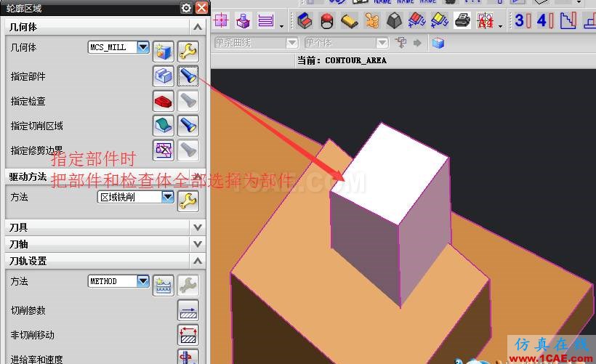Image resolution: width=596 pixels, height=364 pixels.
Task: Collapse the 刀轨设置 section
Action: (x=197, y=261)
